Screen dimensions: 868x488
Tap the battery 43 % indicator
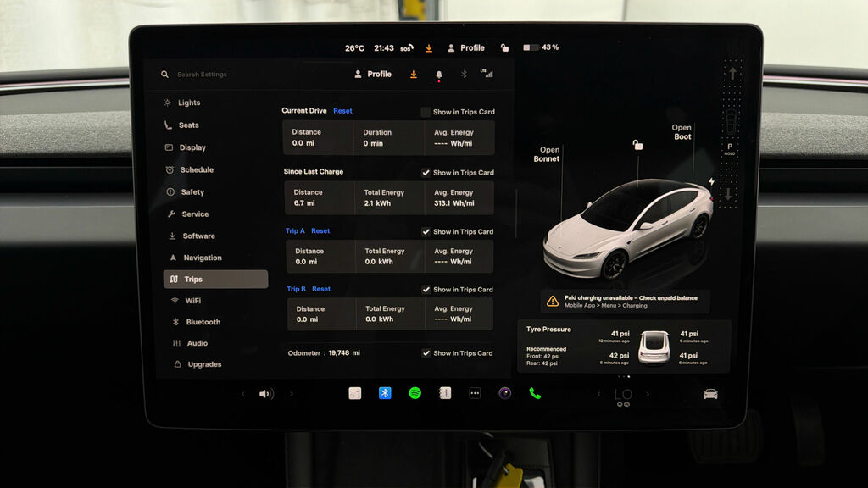[x=541, y=47]
